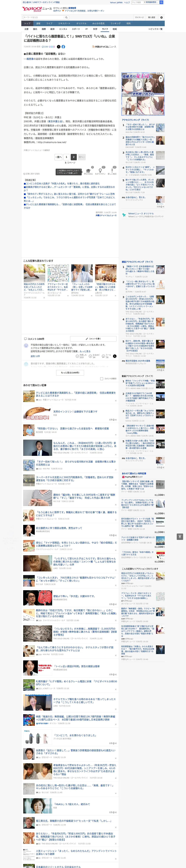Open 初心者OK！LINEヤフー online IT講座 link
186x868 pixels.
click(41, 2)
